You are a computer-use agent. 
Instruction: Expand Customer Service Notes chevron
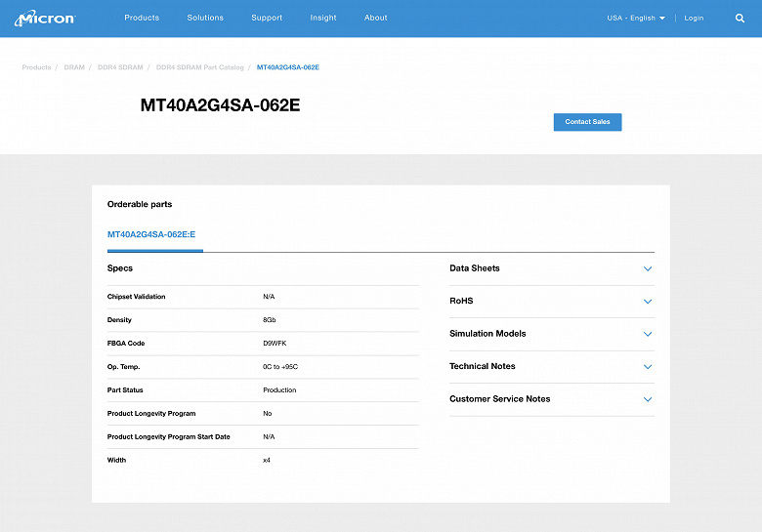648,399
